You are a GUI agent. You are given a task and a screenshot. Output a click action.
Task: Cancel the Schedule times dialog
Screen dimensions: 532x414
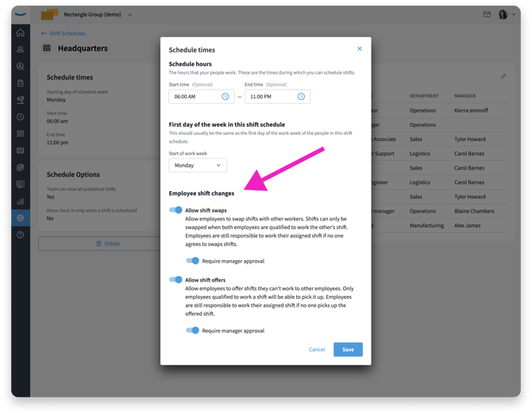pos(317,349)
